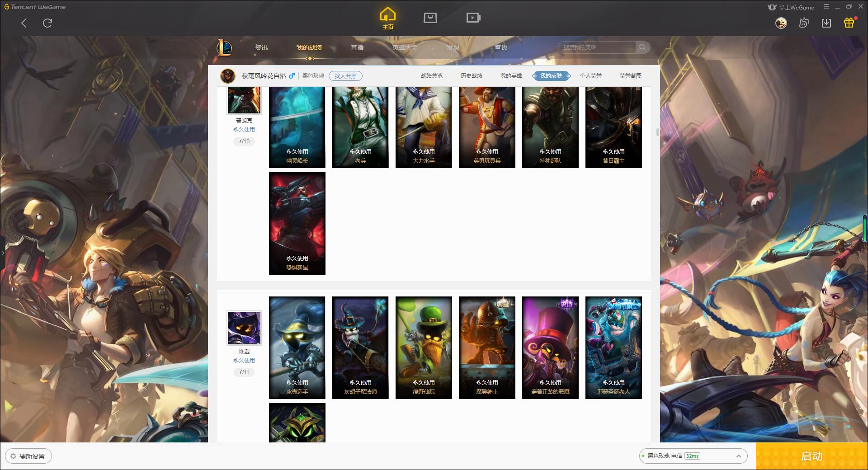Open the 查找 tab
868x470 pixels.
click(x=501, y=47)
